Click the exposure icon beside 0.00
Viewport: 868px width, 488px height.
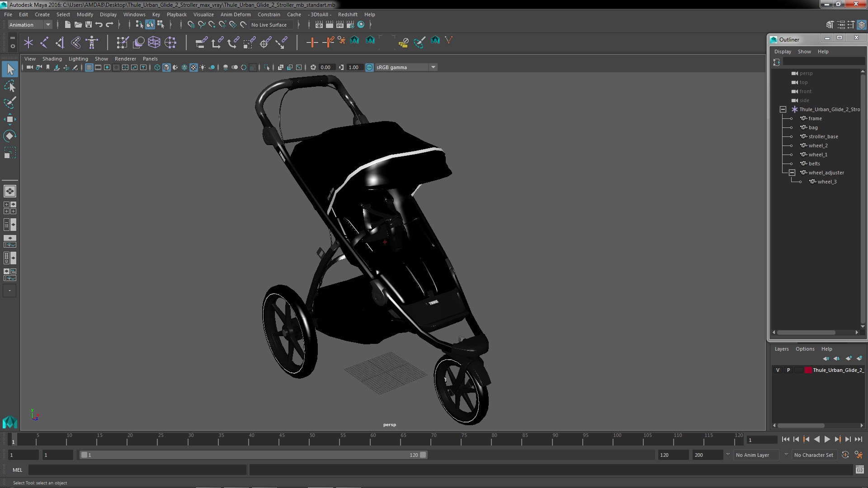(x=313, y=67)
